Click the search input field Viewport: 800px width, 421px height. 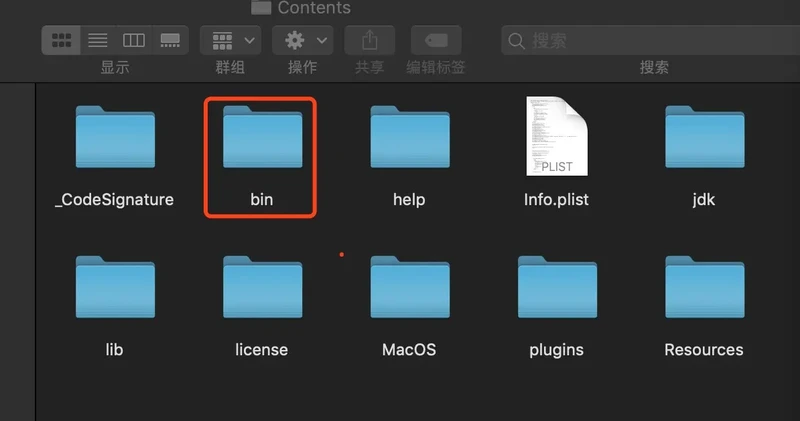[650, 40]
